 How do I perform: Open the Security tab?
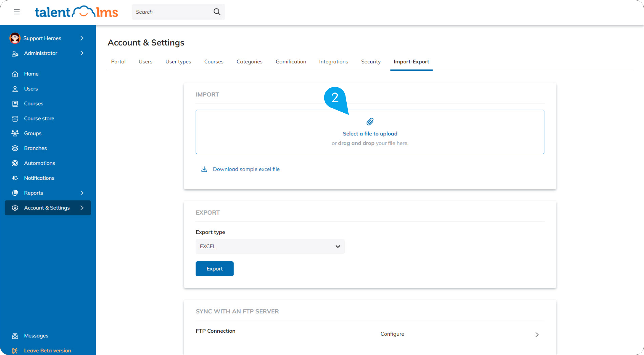[371, 61]
